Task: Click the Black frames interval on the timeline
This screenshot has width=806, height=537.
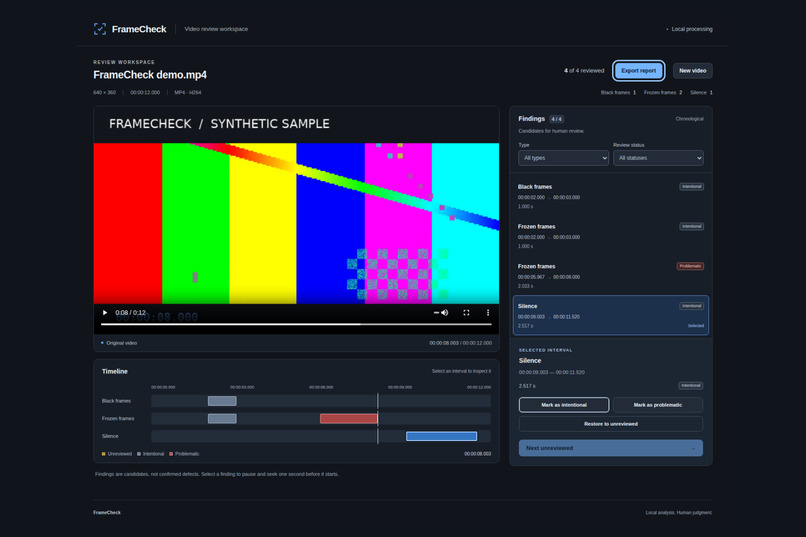Action: (x=222, y=401)
